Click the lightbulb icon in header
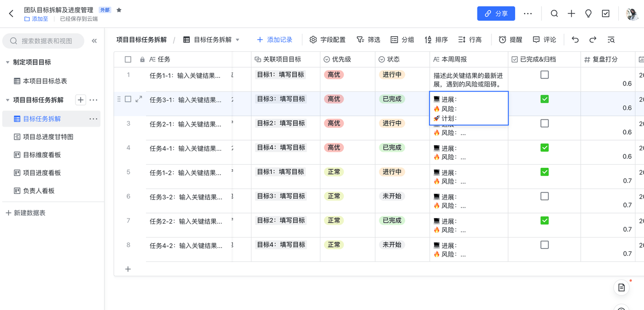The image size is (644, 310). 588,14
